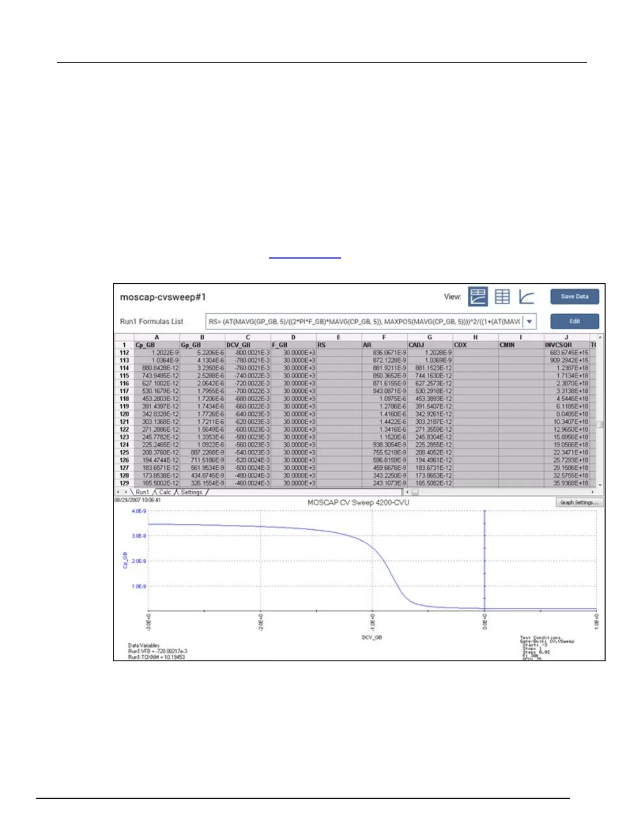Viewport: 644px width, 834px height.
Task: Click the CMIN column name cell
Action: tap(521, 345)
